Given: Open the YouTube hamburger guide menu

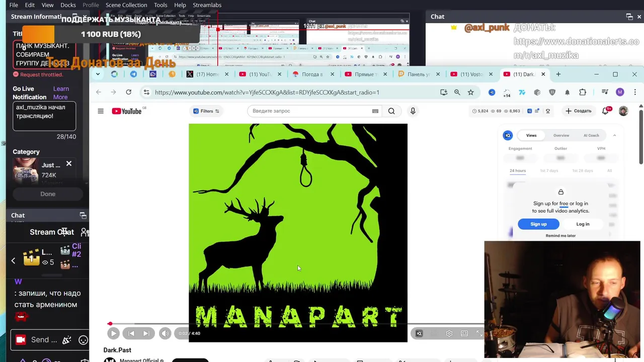Looking at the screenshot, I should pyautogui.click(x=101, y=111).
